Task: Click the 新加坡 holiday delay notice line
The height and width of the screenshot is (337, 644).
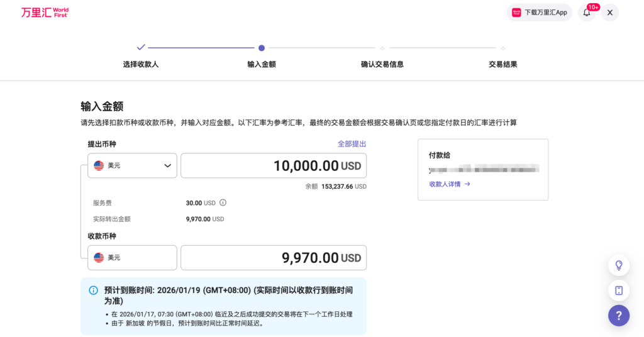Action: coord(187,323)
